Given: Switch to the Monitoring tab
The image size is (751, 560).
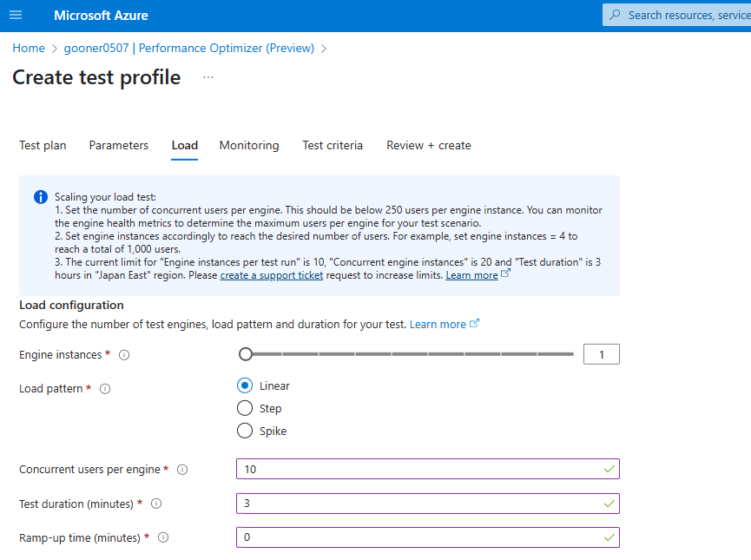Looking at the screenshot, I should pos(249,145).
